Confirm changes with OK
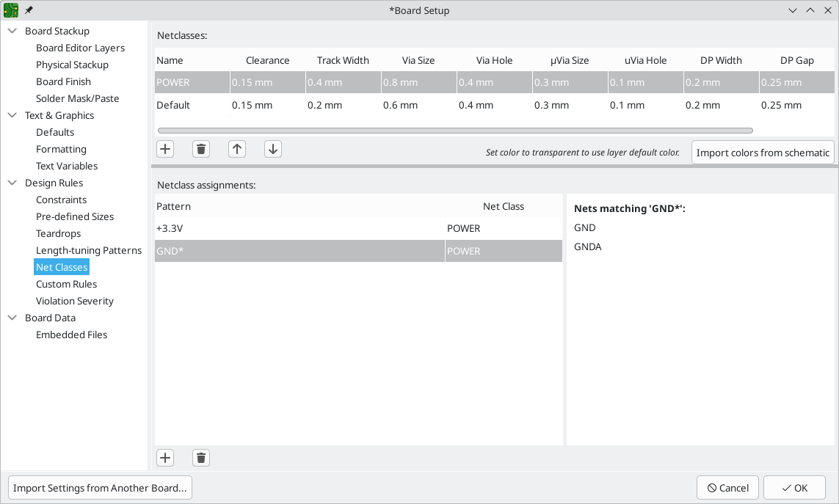The height and width of the screenshot is (504, 839). coord(794,487)
